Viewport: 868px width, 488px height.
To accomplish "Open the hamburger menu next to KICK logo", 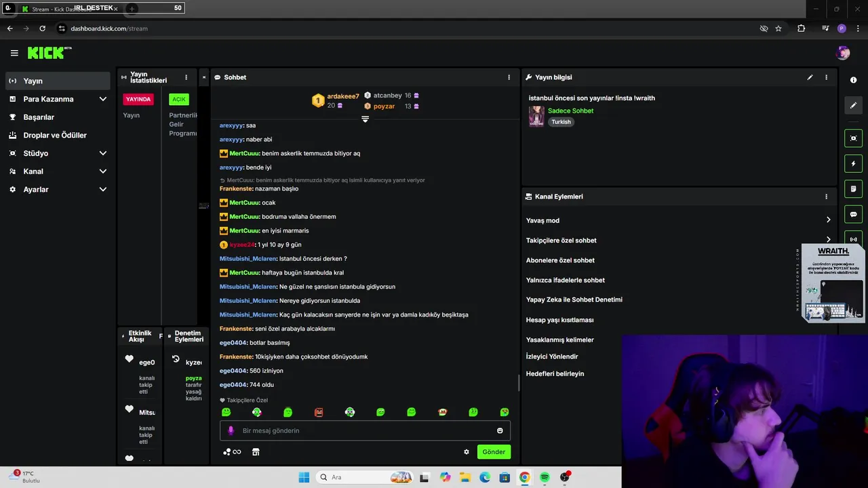I will click(14, 53).
